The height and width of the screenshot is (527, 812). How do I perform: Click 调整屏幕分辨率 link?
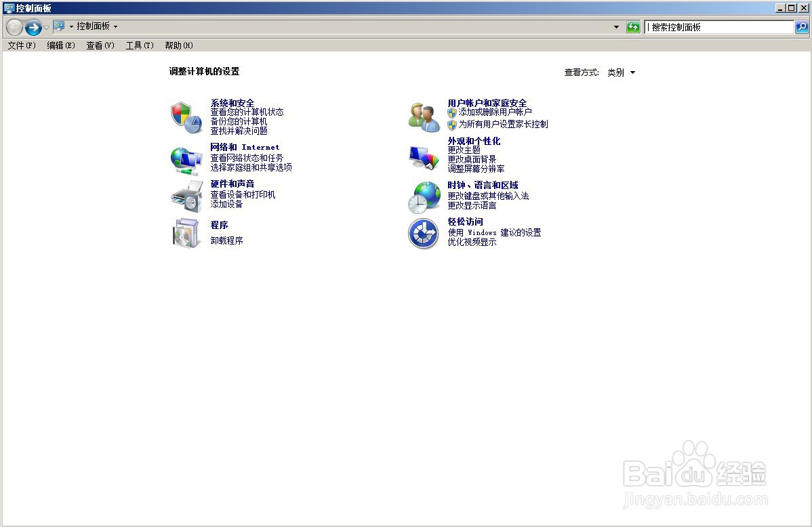476,169
